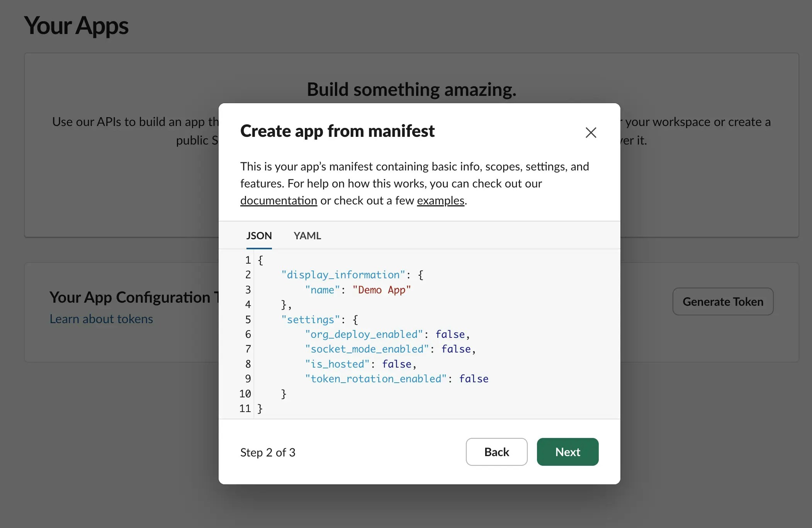Screen dimensions: 812x528
Task: Click the Step 2 of 3 indicator
Action: pyautogui.click(x=268, y=452)
